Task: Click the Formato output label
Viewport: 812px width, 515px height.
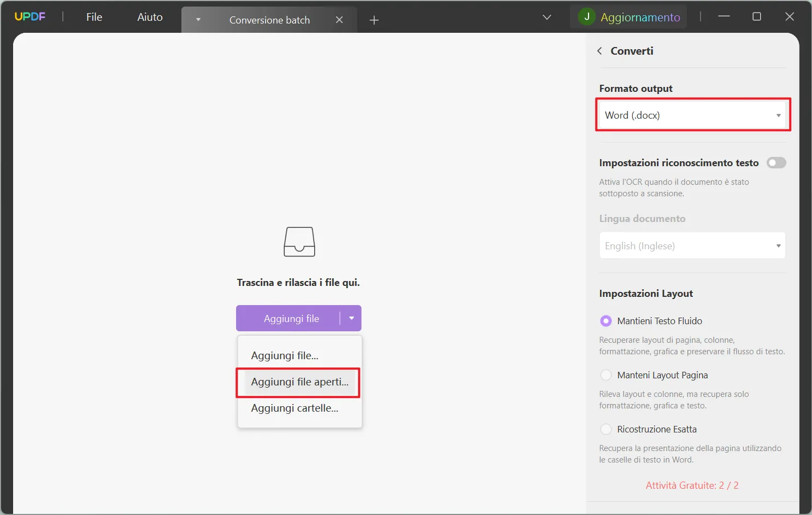Action: pyautogui.click(x=636, y=89)
